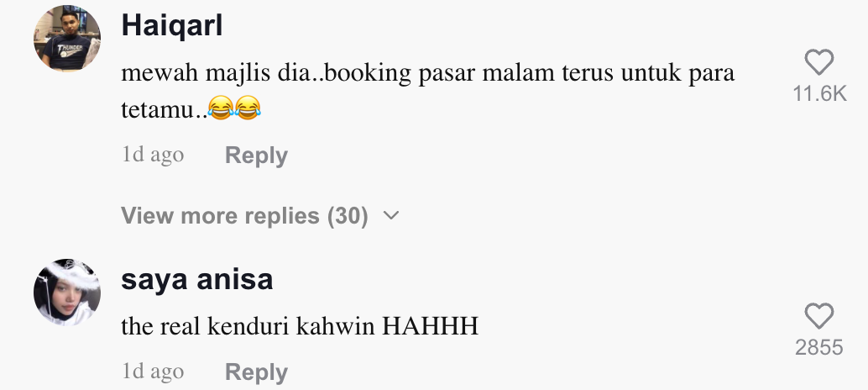Expand replies using the chevron arrow
The image size is (868, 390).
tap(391, 215)
